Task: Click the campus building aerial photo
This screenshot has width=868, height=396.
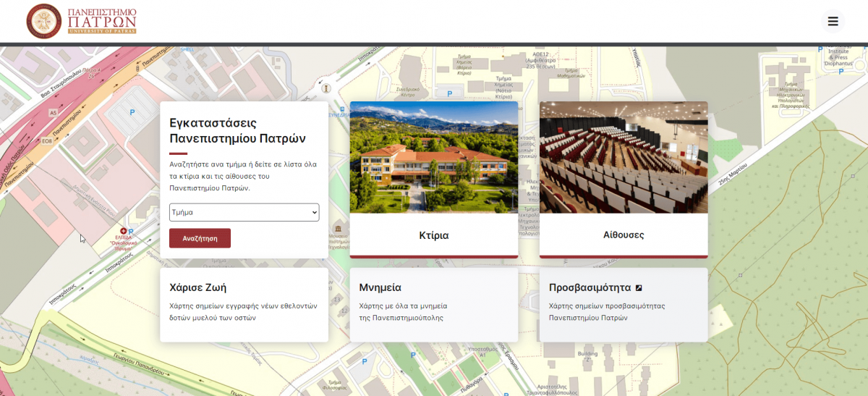Action: pos(433,157)
